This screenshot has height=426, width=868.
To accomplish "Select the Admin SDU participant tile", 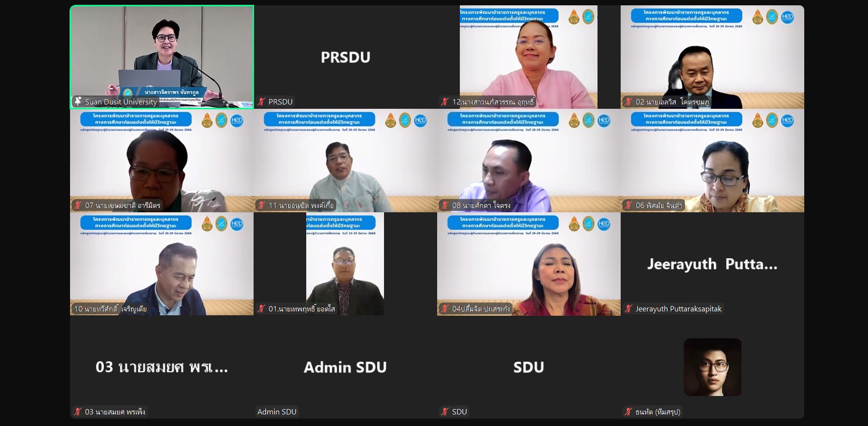I will click(345, 367).
